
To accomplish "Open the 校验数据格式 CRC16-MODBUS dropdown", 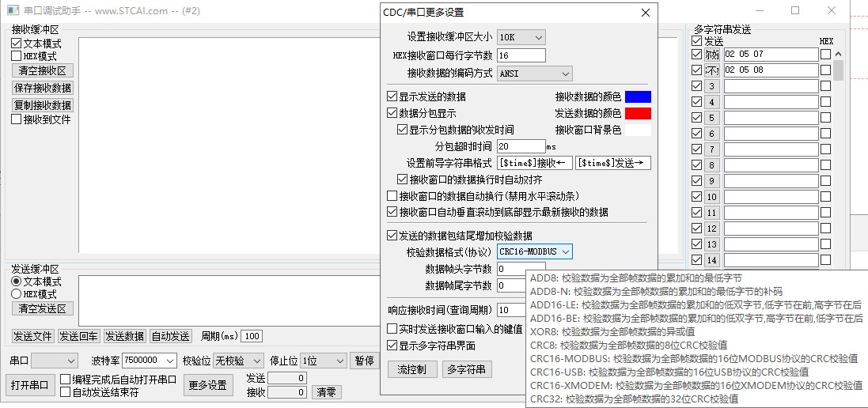I will pyautogui.click(x=534, y=251).
